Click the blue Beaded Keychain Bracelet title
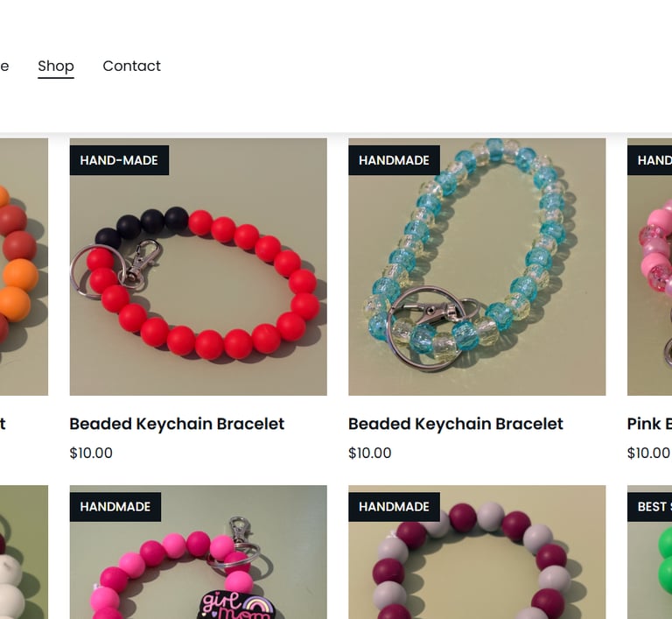Viewport: 672px width, 619px height. click(x=456, y=424)
